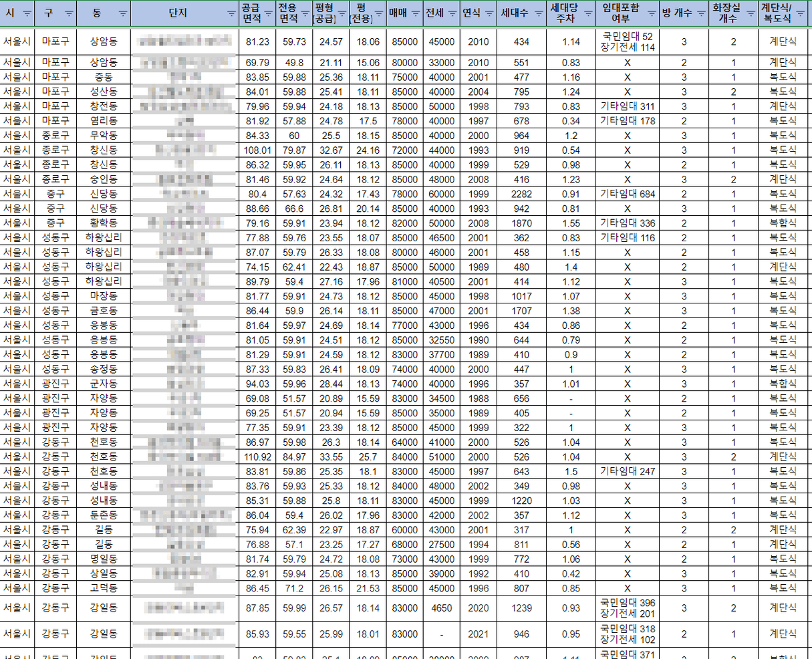Viewport: 812px width, 659px height.
Task: Open the filter dropdown for 계단식/복도식 column
Action: [x=801, y=13]
